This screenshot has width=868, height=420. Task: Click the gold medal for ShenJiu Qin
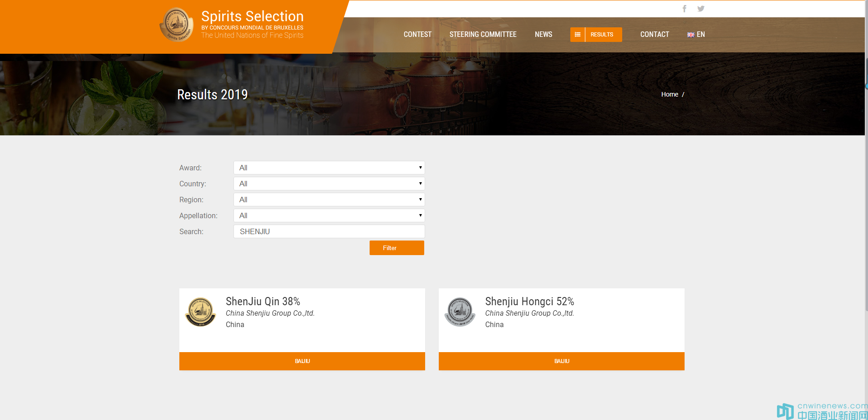pyautogui.click(x=200, y=312)
